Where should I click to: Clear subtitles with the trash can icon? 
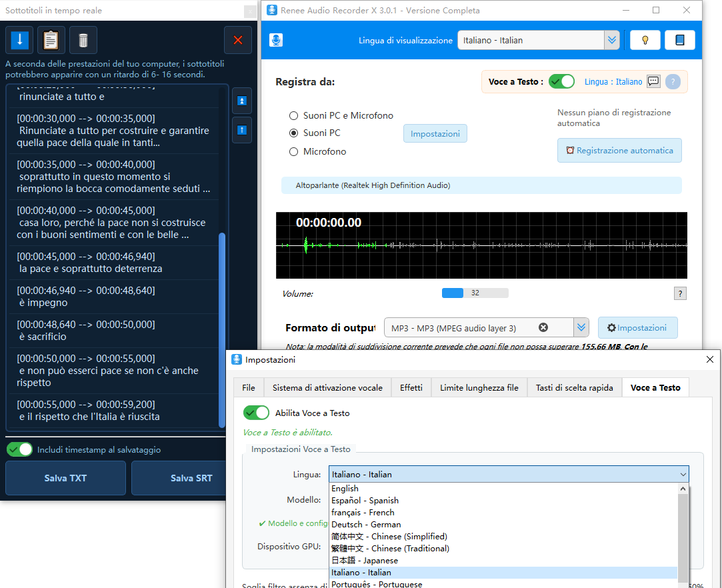tap(83, 40)
